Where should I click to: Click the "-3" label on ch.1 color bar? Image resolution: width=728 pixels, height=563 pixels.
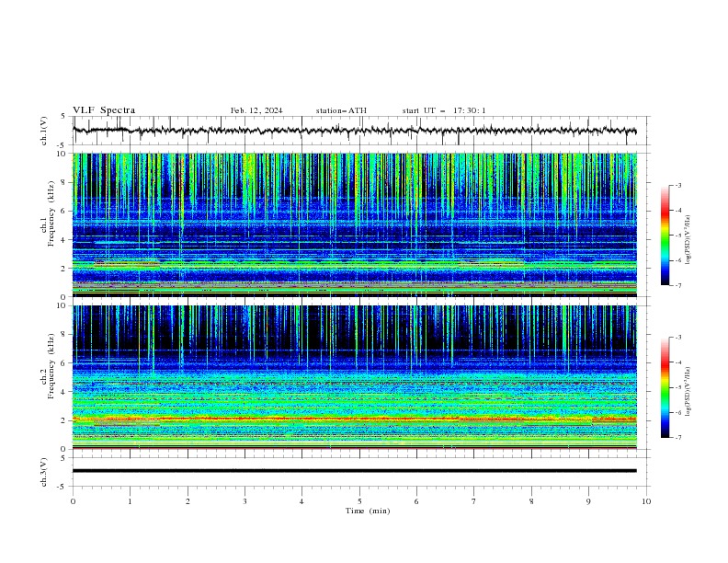[677, 185]
